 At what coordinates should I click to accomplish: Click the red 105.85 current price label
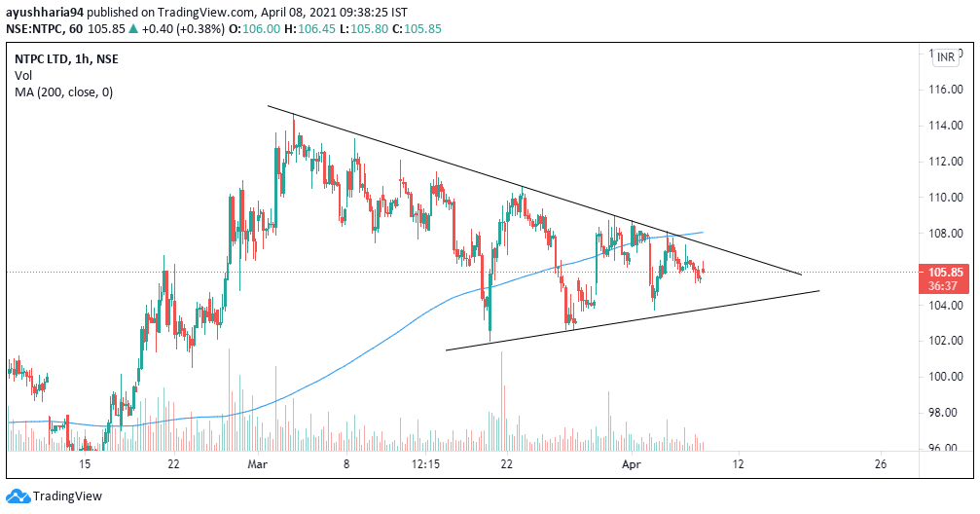pos(946,273)
